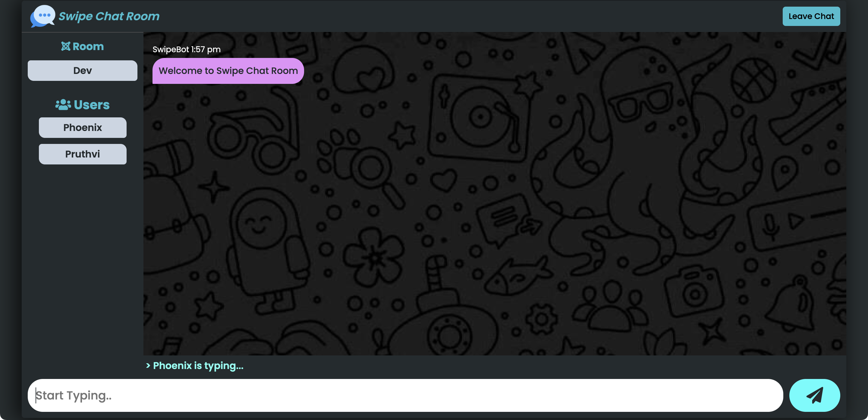
Task: Click the chevron before Phoenix is typing
Action: point(148,365)
